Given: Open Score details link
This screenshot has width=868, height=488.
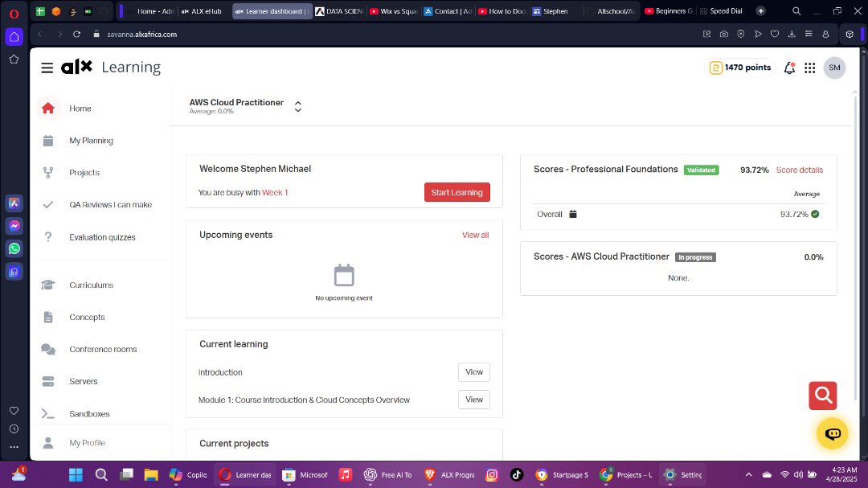Looking at the screenshot, I should coord(800,170).
